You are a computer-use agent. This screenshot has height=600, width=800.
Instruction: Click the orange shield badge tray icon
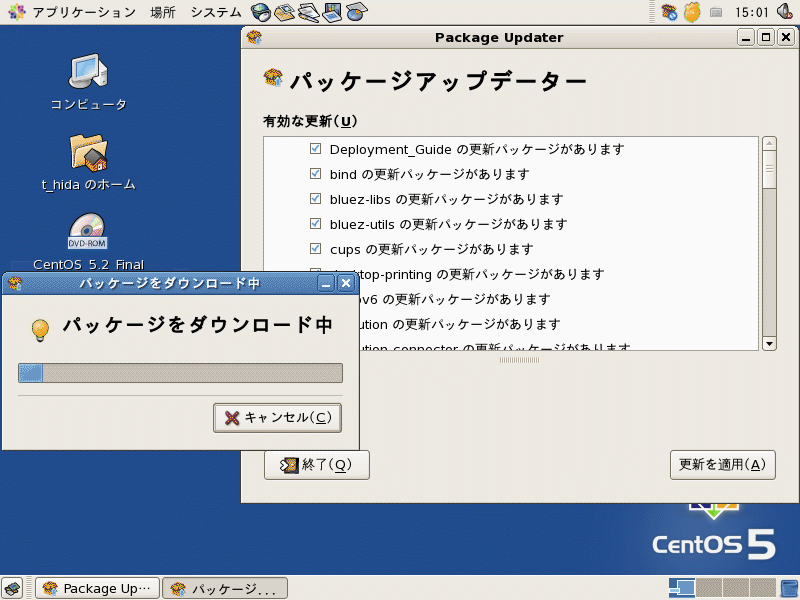click(692, 12)
